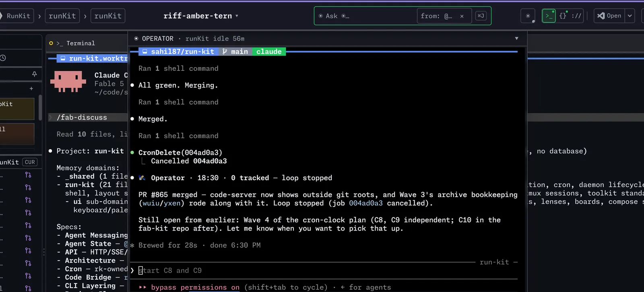Screen dimensions: 644x292
Task: Expand the Open button dropdown chevron
Action: click(630, 16)
